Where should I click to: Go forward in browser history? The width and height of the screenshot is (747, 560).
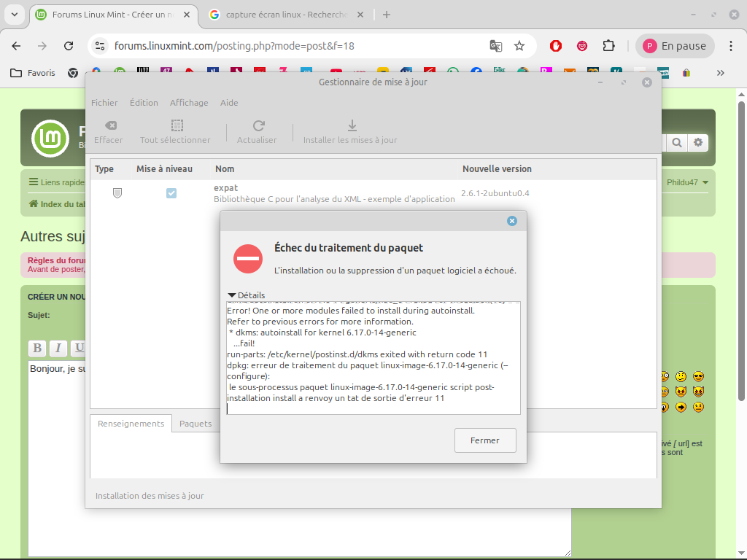point(42,46)
